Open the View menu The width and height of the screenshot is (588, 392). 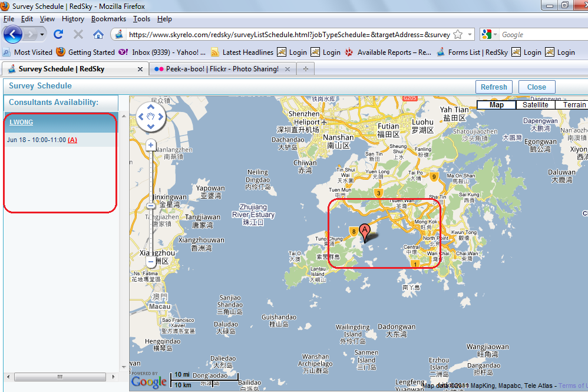tap(47, 19)
